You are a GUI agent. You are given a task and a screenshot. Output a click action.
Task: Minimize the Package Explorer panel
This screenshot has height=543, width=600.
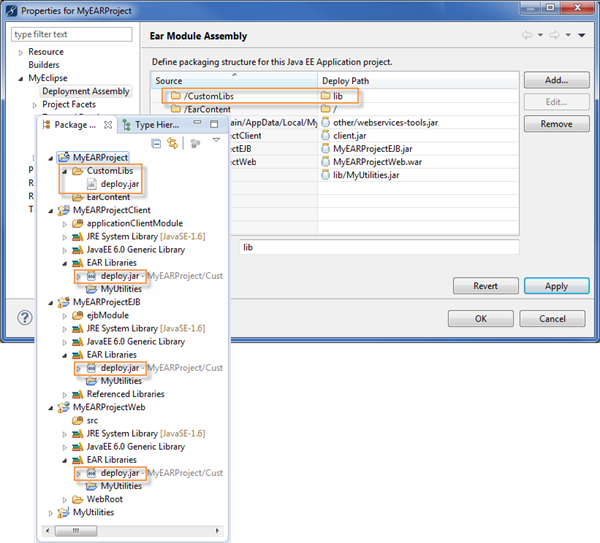point(196,125)
